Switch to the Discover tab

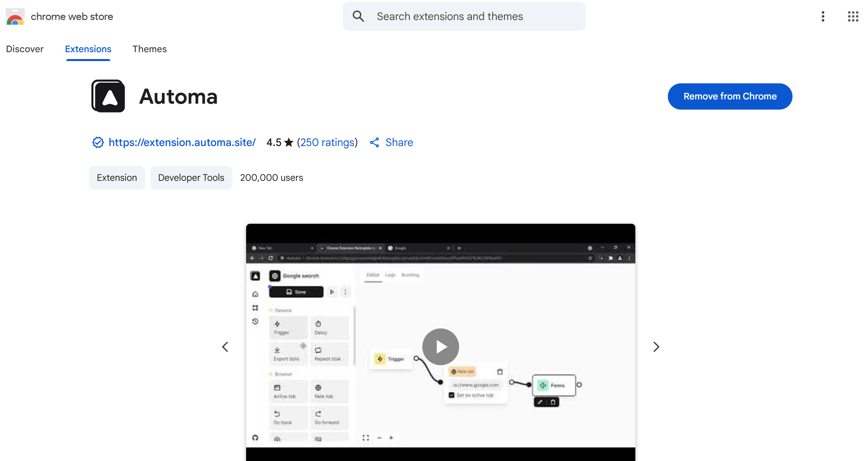(25, 49)
